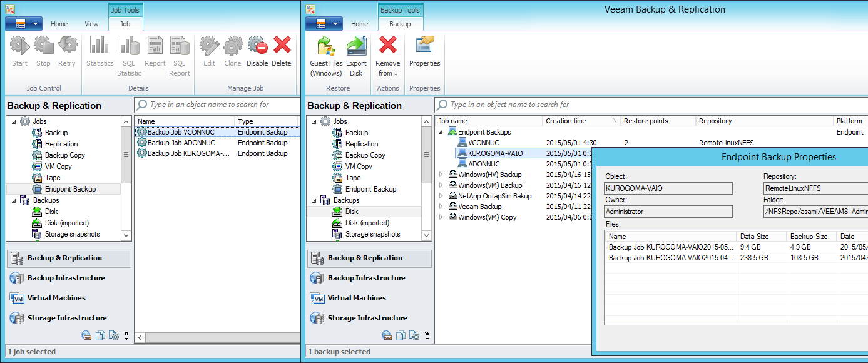
Task: Open the SQL Report ribbon icon
Action: point(180,56)
